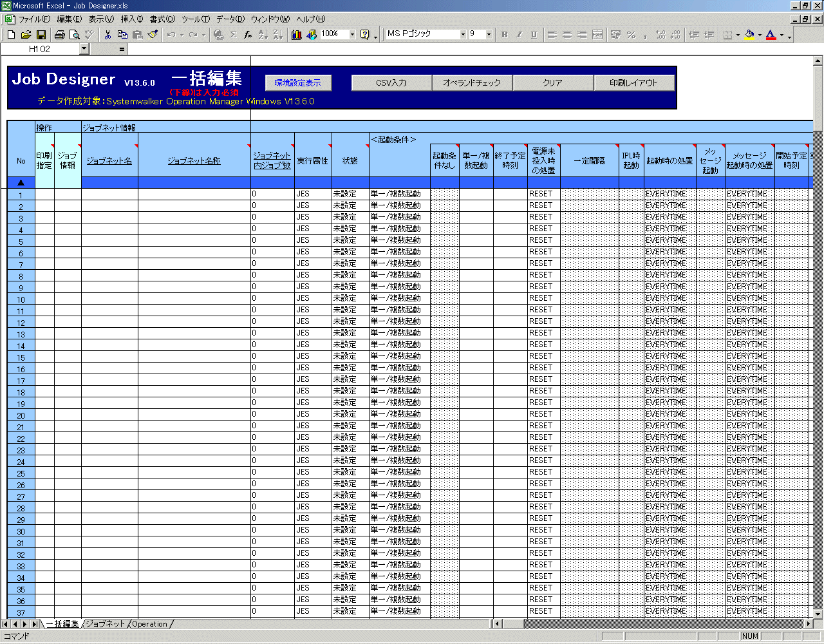Screen dimensions: 824x644
Task: Click the 環境設定表示 button
Action: click(x=297, y=83)
